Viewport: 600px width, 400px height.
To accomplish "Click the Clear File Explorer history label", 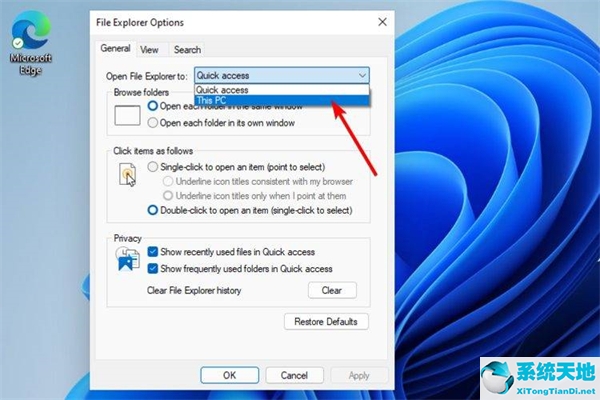I will pyautogui.click(x=194, y=291).
